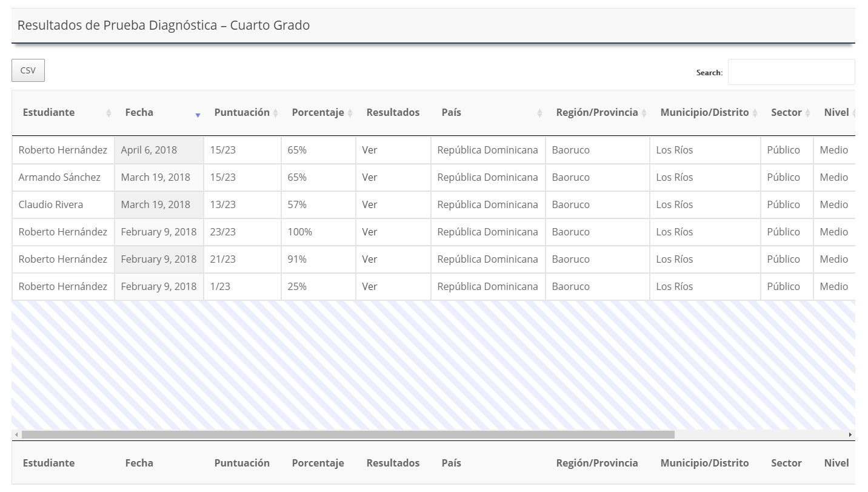The image size is (868, 492).
Task: Click the Resultados column header
Action: 393,112
